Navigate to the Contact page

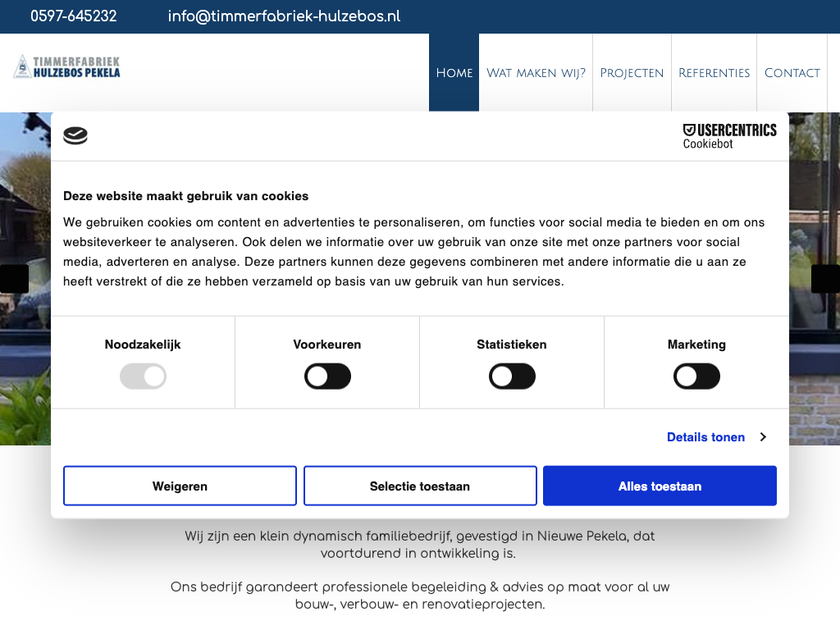pyautogui.click(x=792, y=73)
